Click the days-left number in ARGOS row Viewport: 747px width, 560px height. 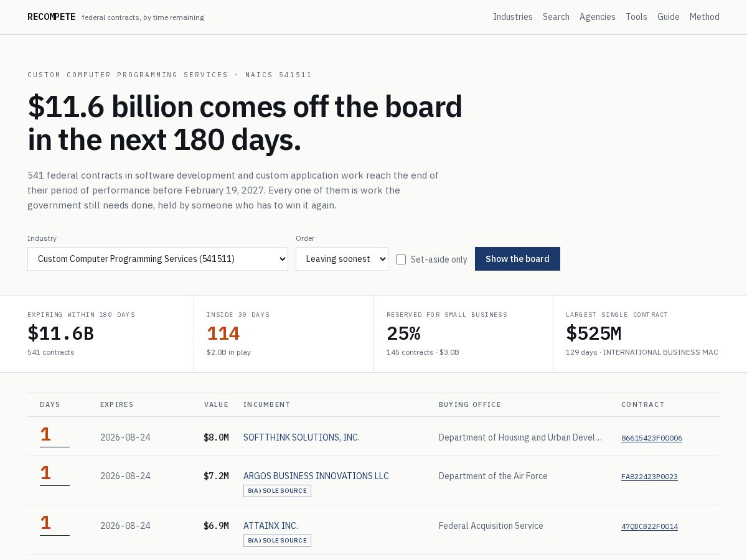(45, 473)
